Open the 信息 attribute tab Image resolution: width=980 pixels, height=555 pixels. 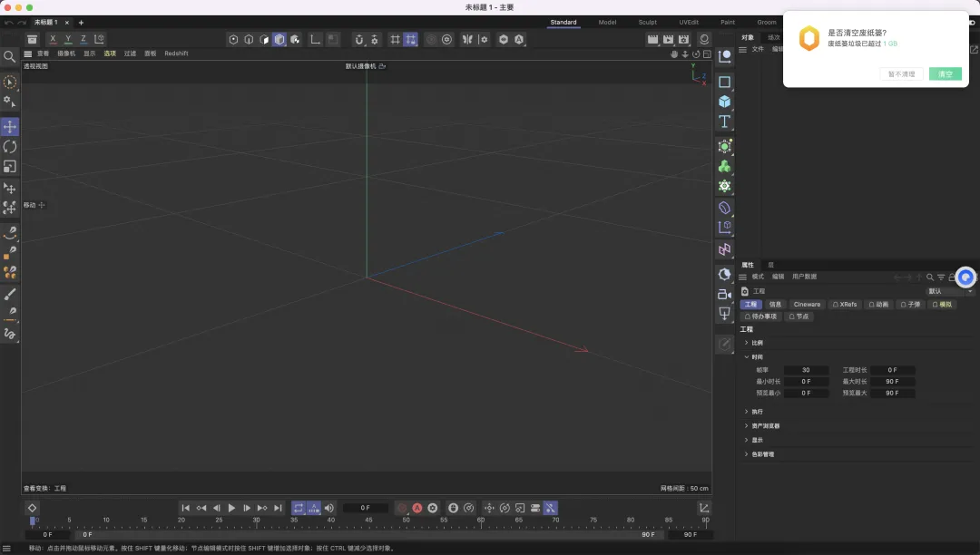pyautogui.click(x=775, y=305)
